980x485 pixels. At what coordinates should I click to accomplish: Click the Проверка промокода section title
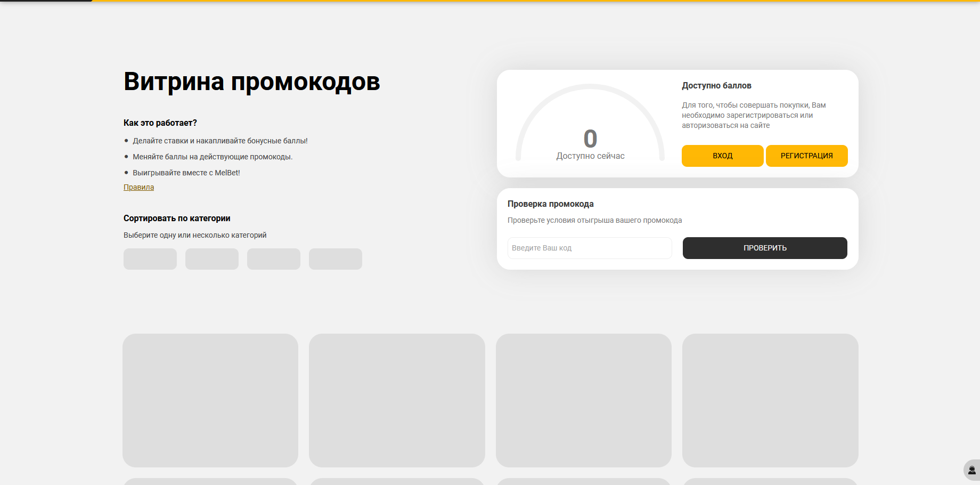(550, 204)
